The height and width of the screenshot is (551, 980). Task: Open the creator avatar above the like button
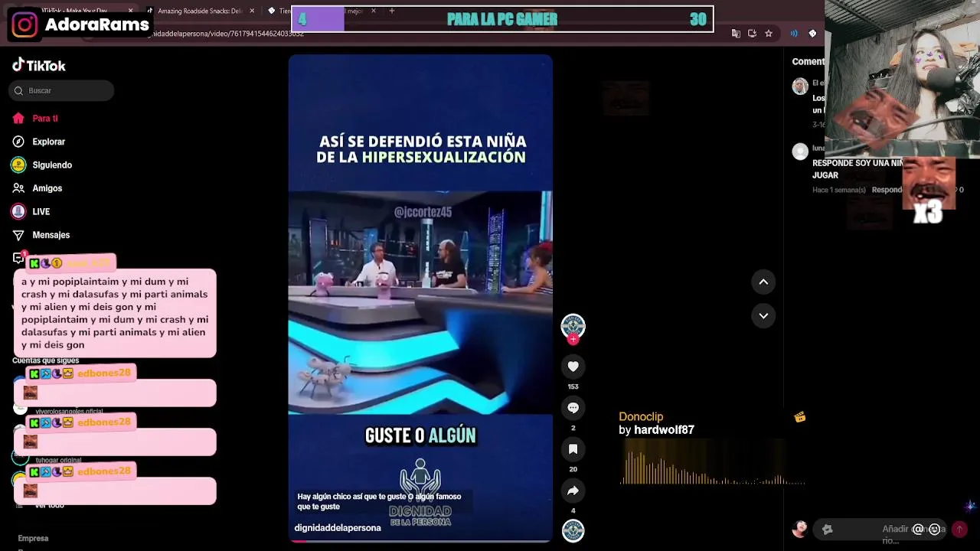pos(573,326)
